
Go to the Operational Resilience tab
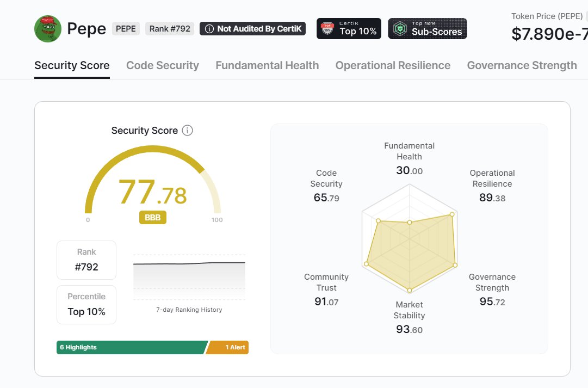pyautogui.click(x=393, y=65)
